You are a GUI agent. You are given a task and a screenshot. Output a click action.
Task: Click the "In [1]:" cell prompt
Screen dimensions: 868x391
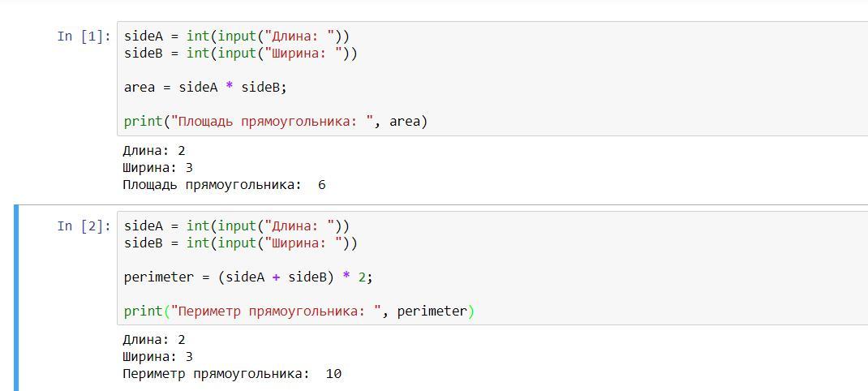coord(84,37)
